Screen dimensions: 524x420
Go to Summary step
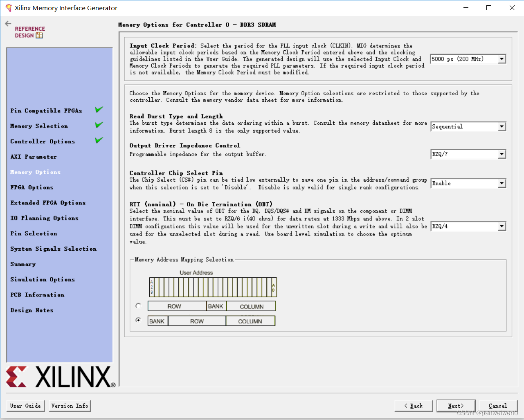coord(23,264)
